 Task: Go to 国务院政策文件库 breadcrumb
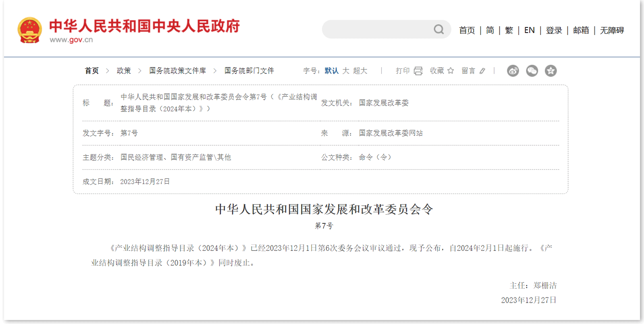178,71
